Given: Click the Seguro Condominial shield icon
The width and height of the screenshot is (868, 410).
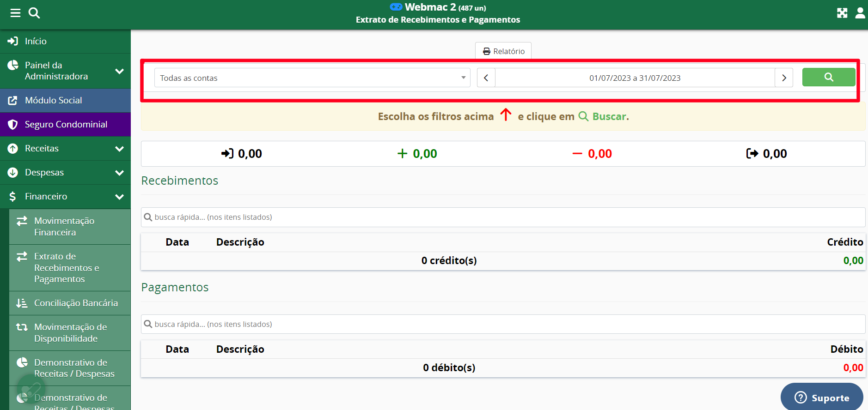Looking at the screenshot, I should click(x=13, y=124).
